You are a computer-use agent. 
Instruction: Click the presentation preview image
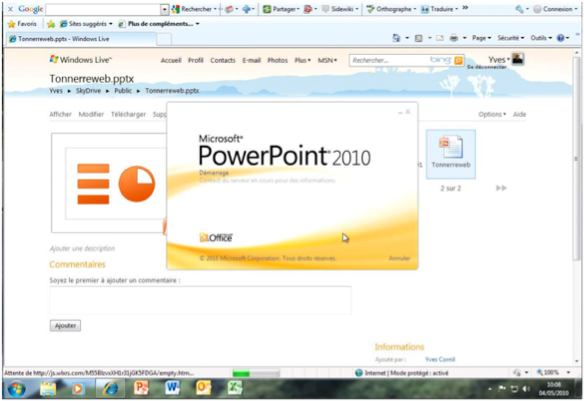click(109, 183)
